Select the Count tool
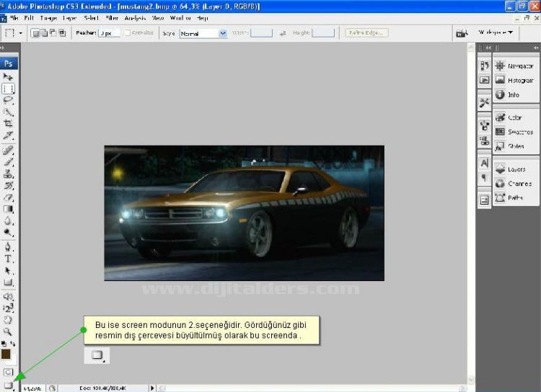The width and height of the screenshot is (541, 392). pos(8,308)
